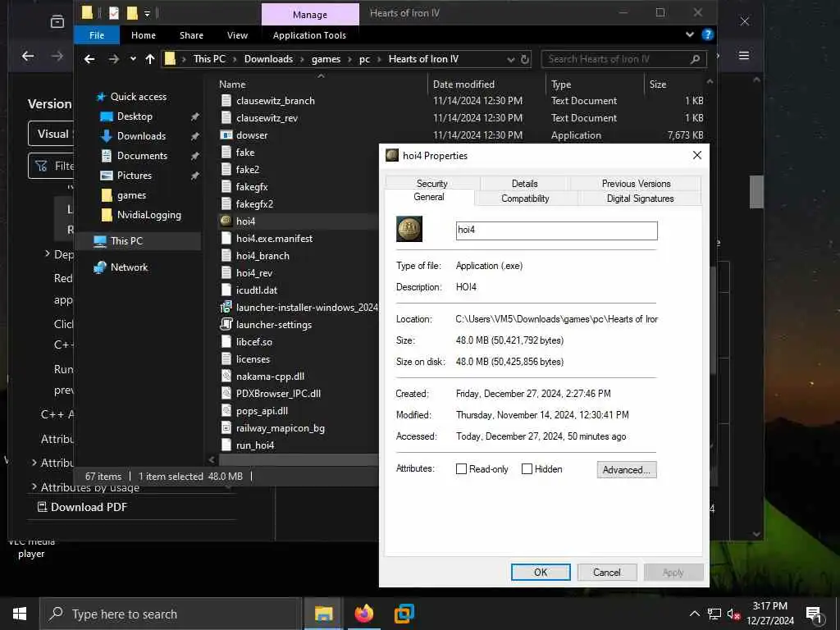The image size is (840, 630).
Task: Open Downloads in Quick access
Action: (141, 136)
